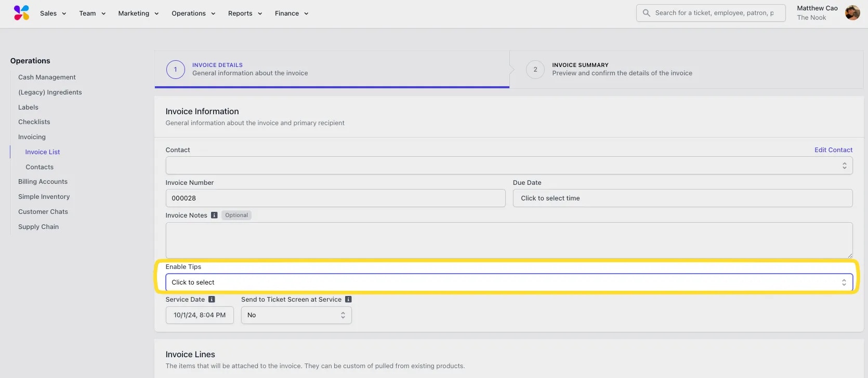Open Matthew Cao's profile avatar
Screen dimensions: 868x378
click(852, 13)
